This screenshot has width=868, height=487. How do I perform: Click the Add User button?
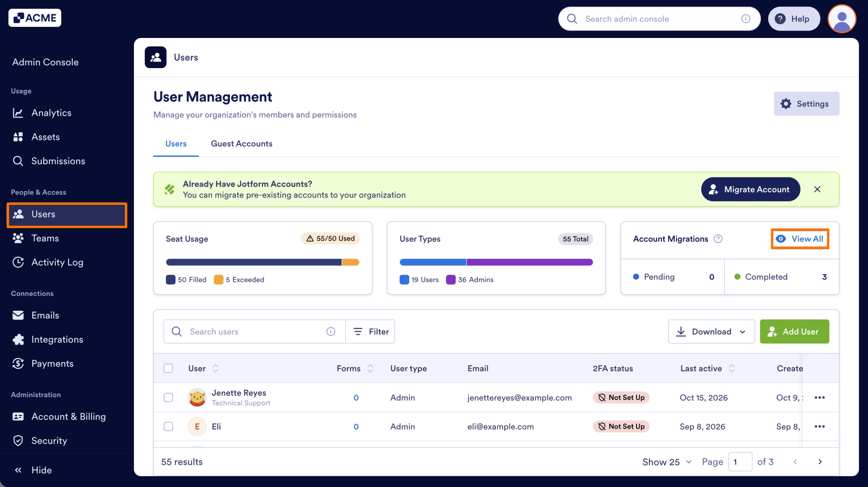[794, 331]
